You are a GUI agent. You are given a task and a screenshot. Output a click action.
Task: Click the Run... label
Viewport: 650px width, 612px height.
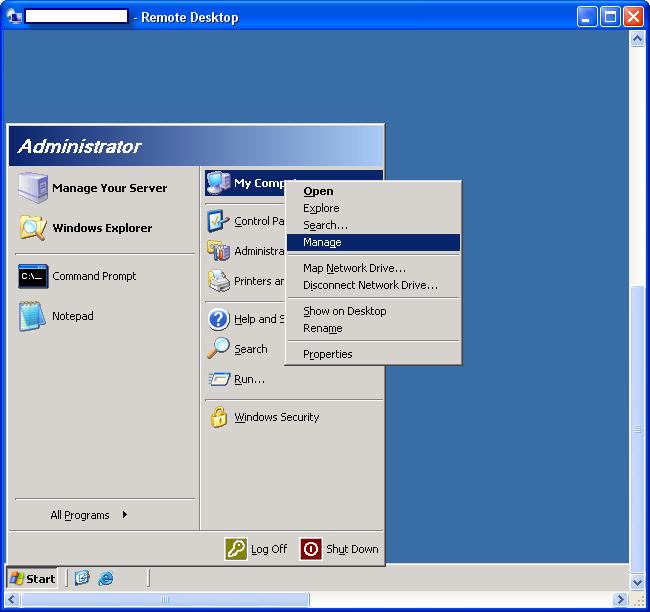(x=249, y=379)
